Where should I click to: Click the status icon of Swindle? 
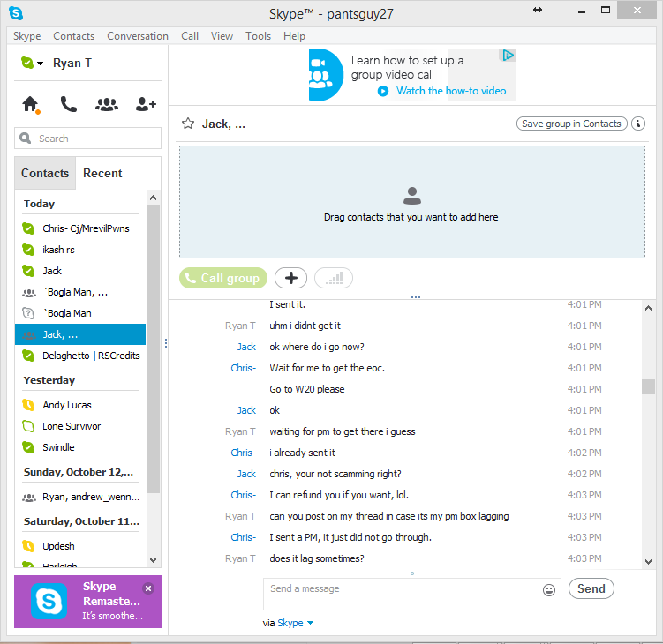coord(28,447)
